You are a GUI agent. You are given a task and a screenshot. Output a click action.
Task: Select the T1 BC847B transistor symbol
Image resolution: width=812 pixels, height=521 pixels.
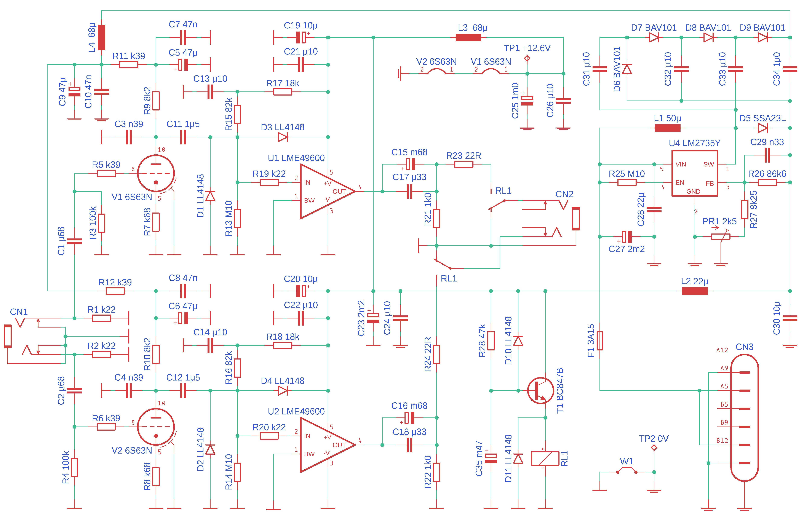coord(541,391)
